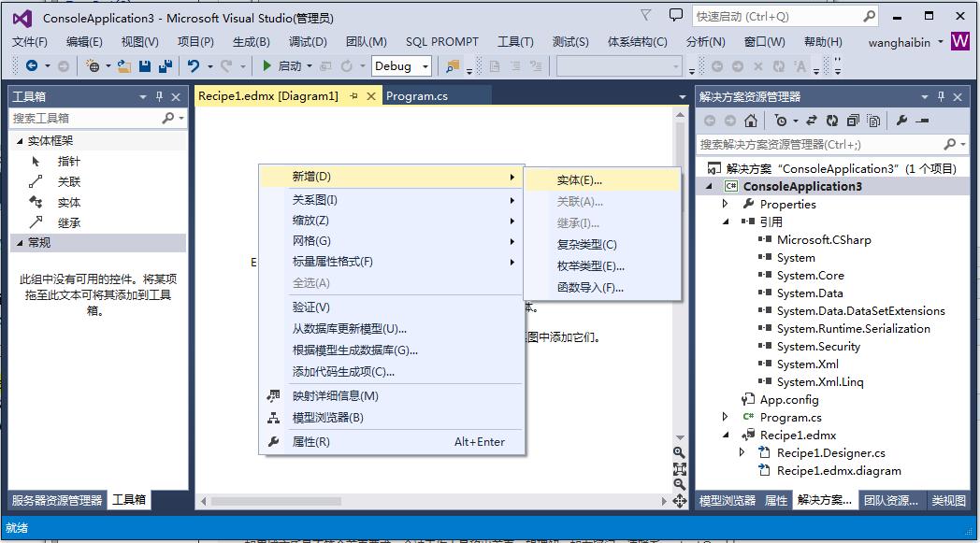Click the pan navigator cross-arrows icon

click(x=680, y=501)
